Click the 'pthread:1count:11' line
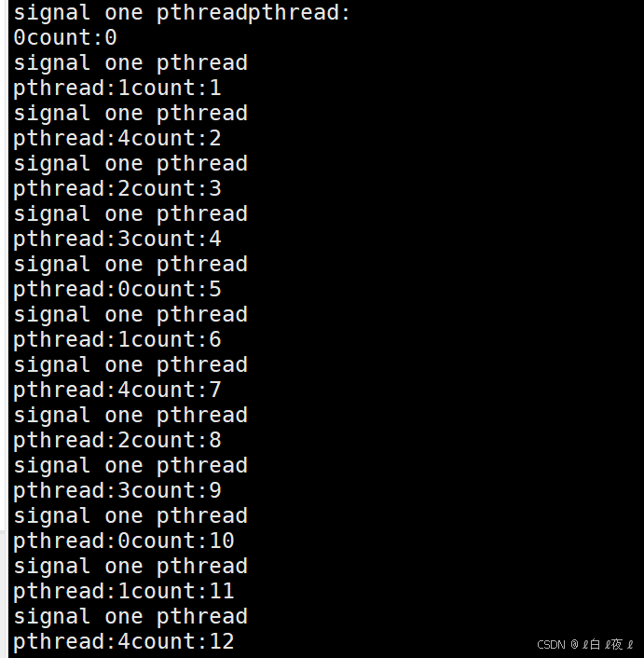Screen dimensions: 644x658 pos(124,593)
